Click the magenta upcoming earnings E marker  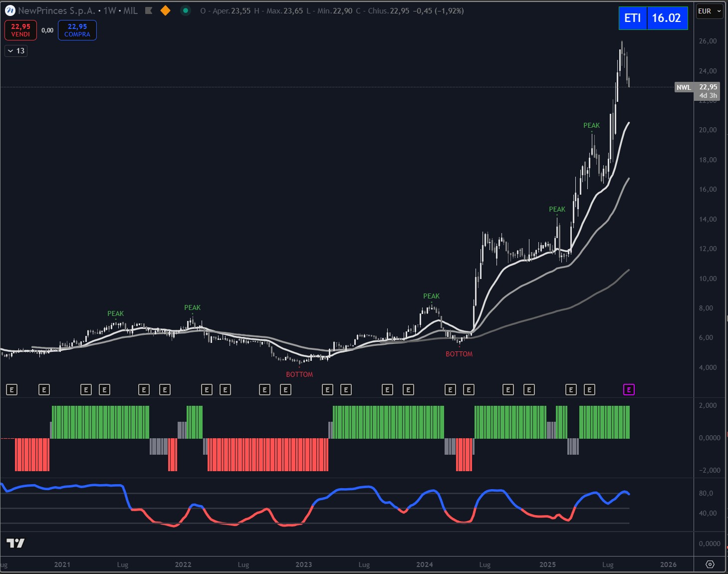point(629,390)
